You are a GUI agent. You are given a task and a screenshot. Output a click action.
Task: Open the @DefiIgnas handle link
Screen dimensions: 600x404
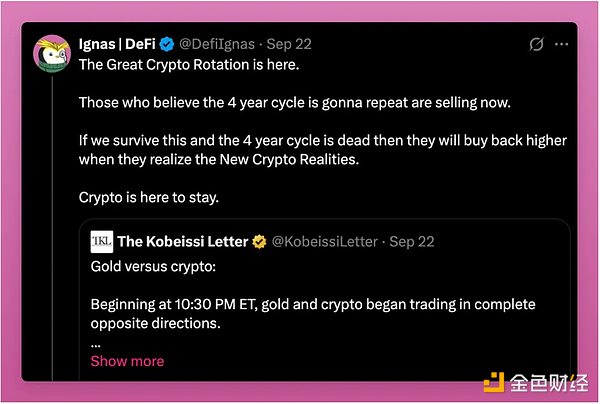[218, 44]
